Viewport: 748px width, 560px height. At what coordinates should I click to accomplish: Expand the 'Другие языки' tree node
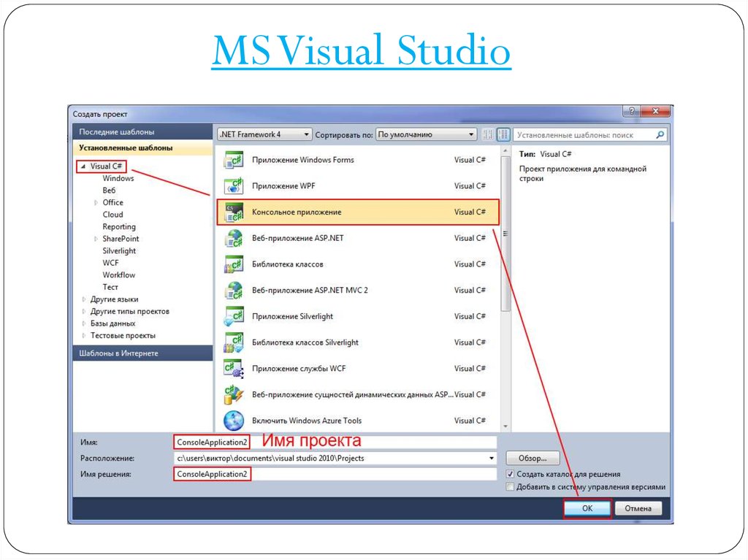(x=84, y=299)
